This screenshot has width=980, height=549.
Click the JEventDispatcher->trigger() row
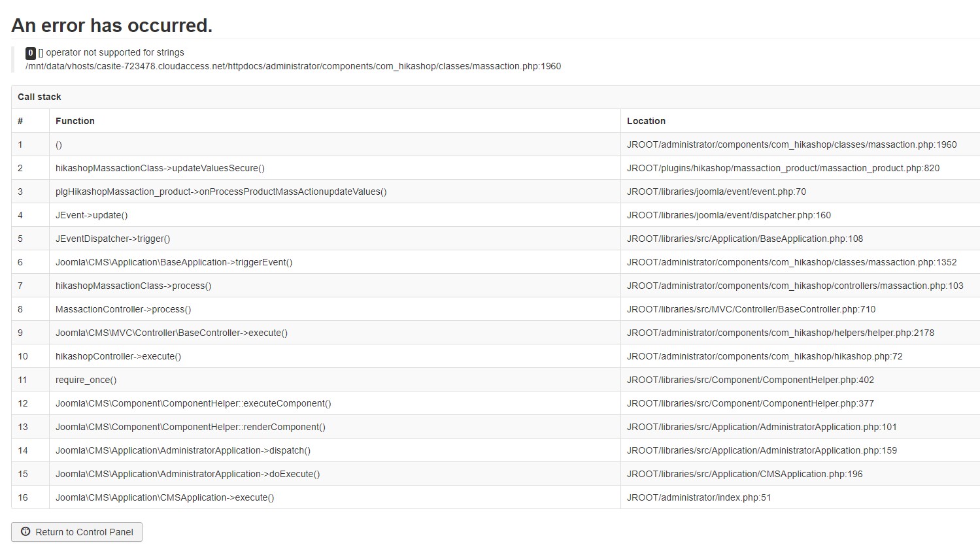112,239
